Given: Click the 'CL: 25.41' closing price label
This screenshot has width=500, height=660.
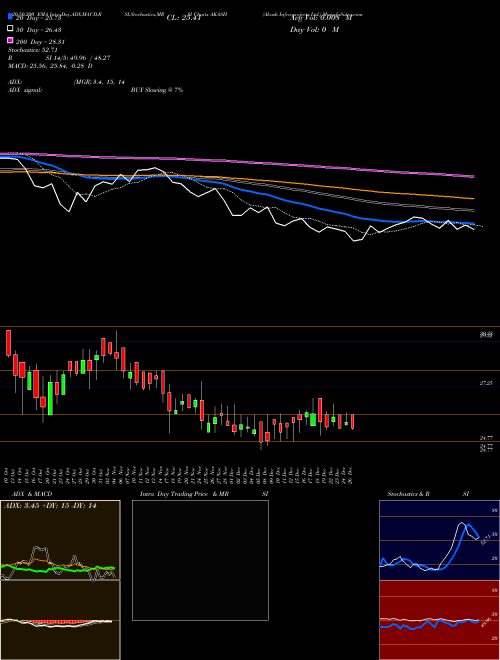Looking at the screenshot, I should click(186, 18).
